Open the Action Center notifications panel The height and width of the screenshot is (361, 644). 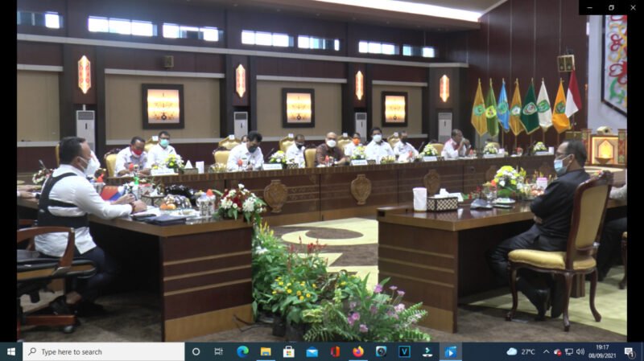628,351
